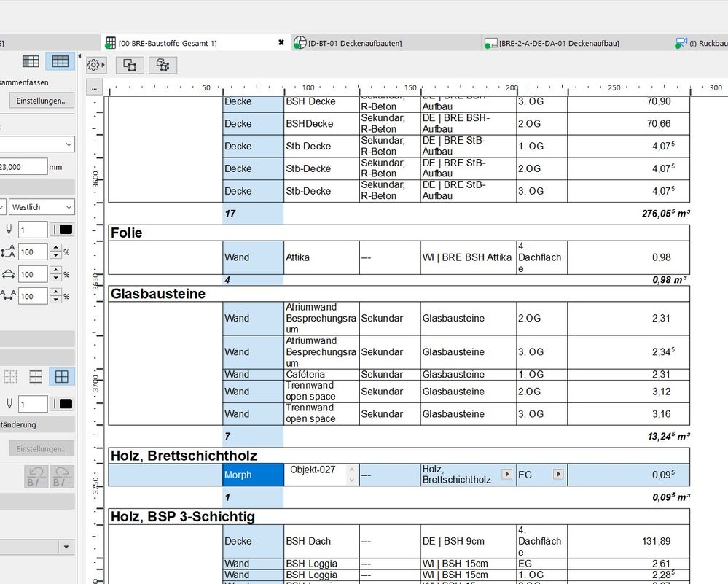Click the line spacing icon

click(x=8, y=252)
